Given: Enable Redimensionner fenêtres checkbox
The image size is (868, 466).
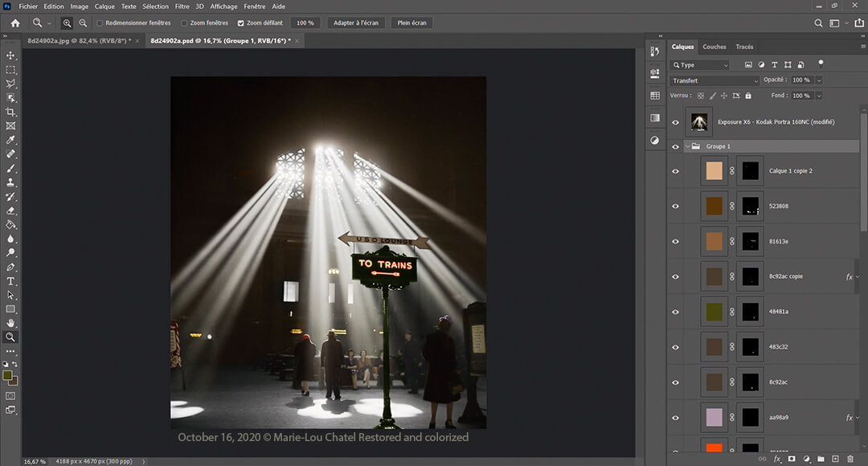Looking at the screenshot, I should 100,23.
